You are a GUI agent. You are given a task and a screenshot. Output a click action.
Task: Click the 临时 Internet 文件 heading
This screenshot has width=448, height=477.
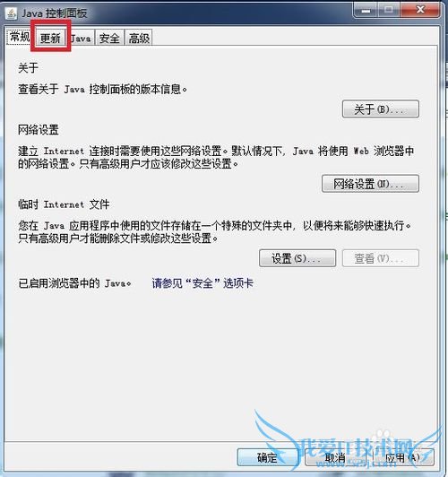pyautogui.click(x=64, y=204)
